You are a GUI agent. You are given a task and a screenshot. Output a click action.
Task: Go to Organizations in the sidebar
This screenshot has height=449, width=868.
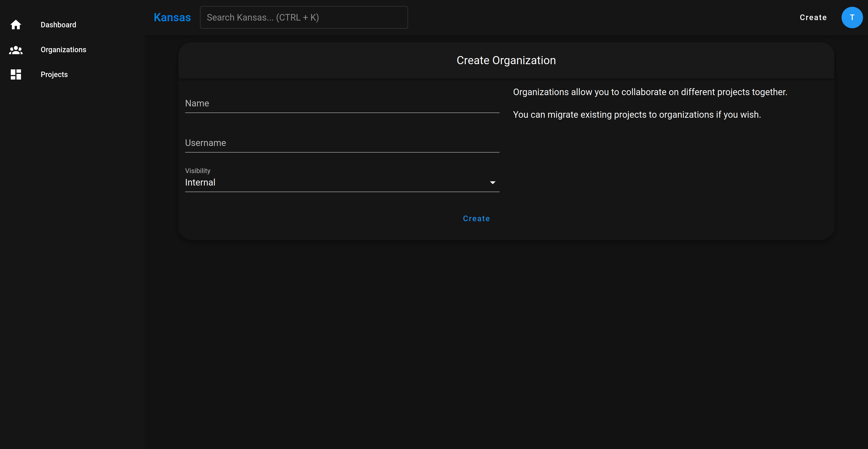[x=63, y=50]
